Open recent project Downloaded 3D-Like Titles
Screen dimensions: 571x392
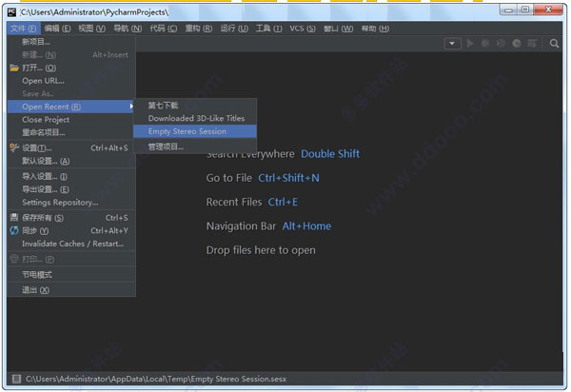click(x=195, y=118)
